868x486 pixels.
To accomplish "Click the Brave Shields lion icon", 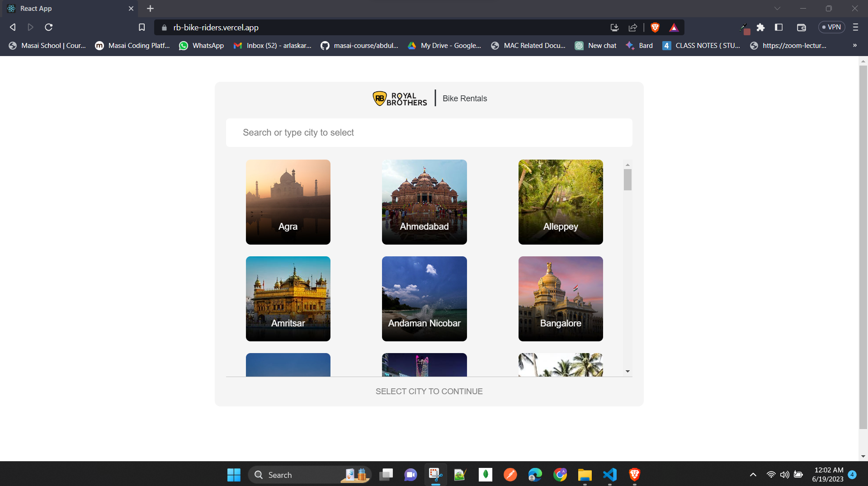I will [x=655, y=28].
